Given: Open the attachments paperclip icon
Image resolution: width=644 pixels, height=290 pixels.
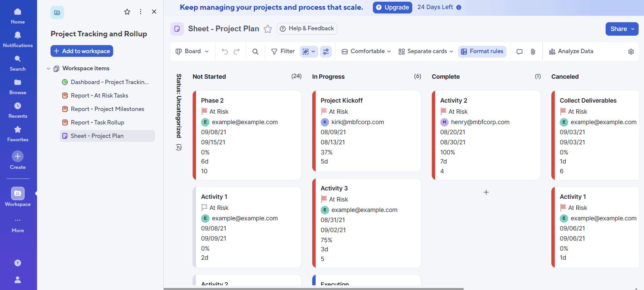Looking at the screenshot, I should [533, 51].
